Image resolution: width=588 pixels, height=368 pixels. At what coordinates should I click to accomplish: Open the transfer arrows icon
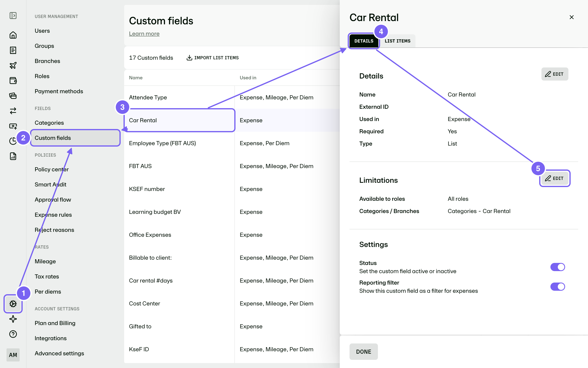[13, 111]
